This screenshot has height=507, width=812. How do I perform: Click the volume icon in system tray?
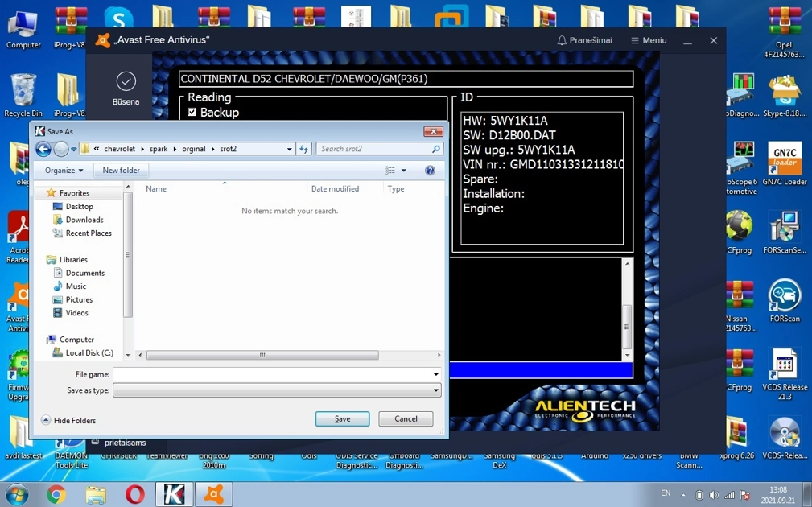point(714,495)
